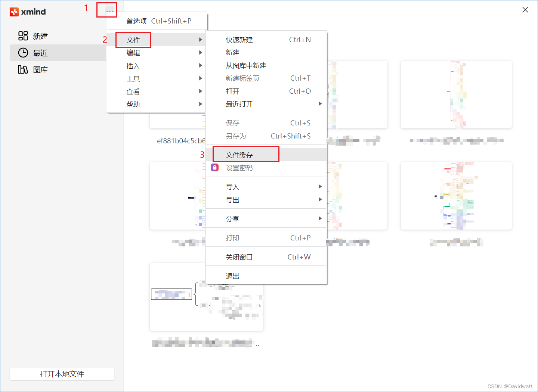Click the Xmind logo icon

click(14, 12)
